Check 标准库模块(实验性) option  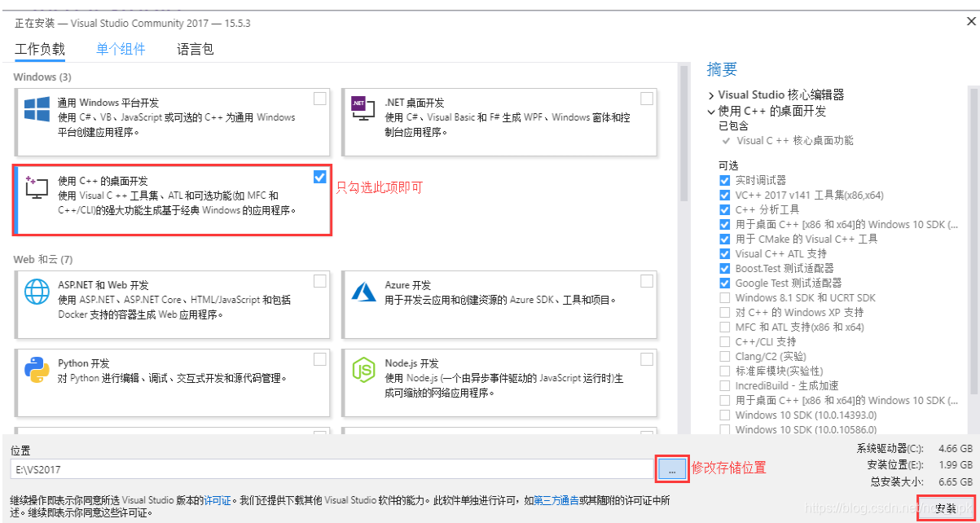click(725, 371)
